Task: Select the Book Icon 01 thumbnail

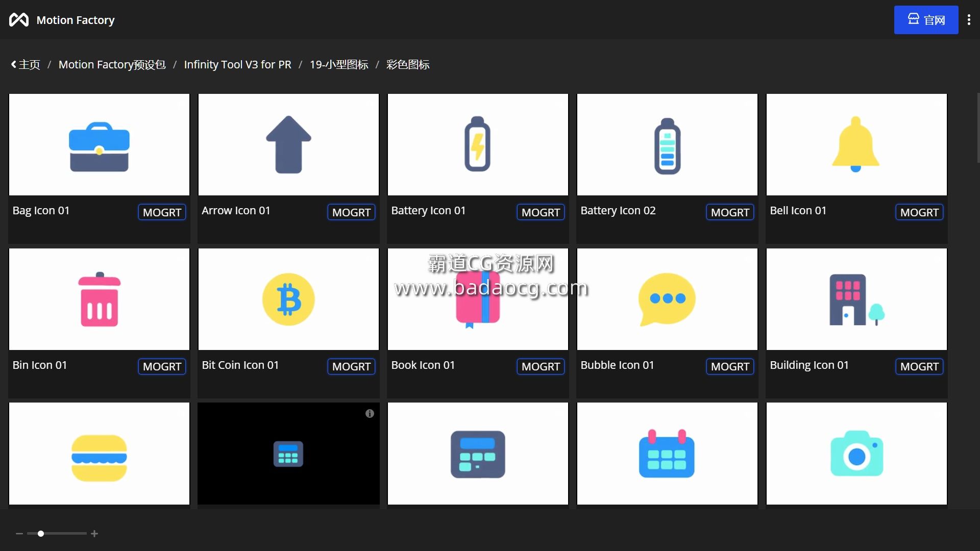Action: (478, 299)
